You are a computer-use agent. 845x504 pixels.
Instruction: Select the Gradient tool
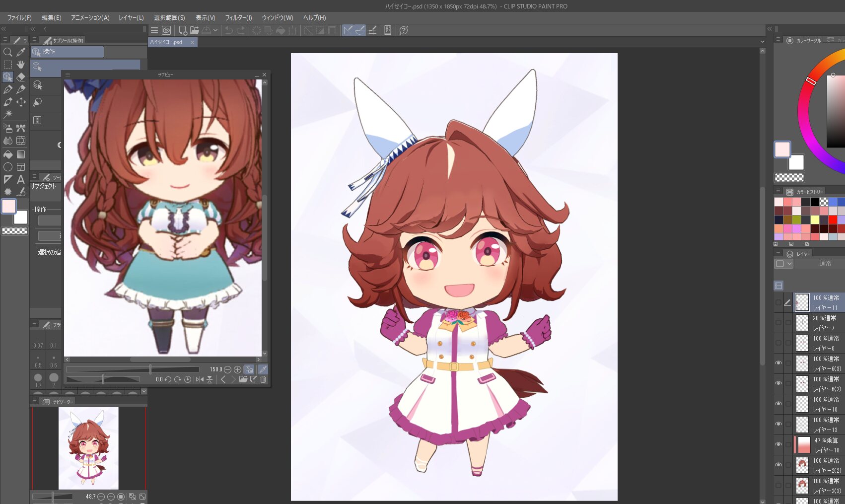(21, 154)
